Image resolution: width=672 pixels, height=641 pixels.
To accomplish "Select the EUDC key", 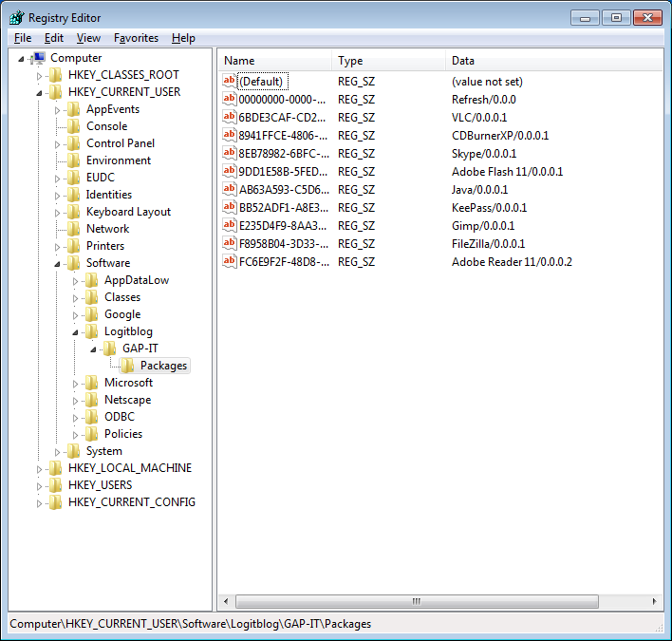I will point(101,178).
